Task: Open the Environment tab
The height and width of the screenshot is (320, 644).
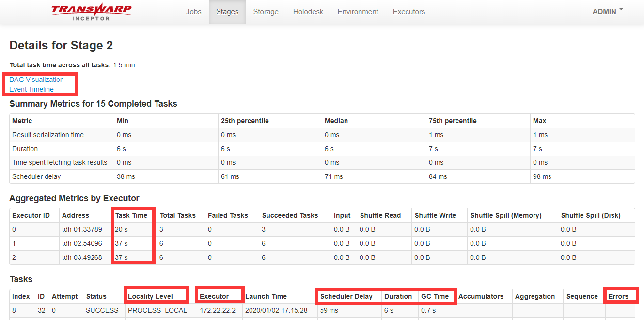Action: 358,12
